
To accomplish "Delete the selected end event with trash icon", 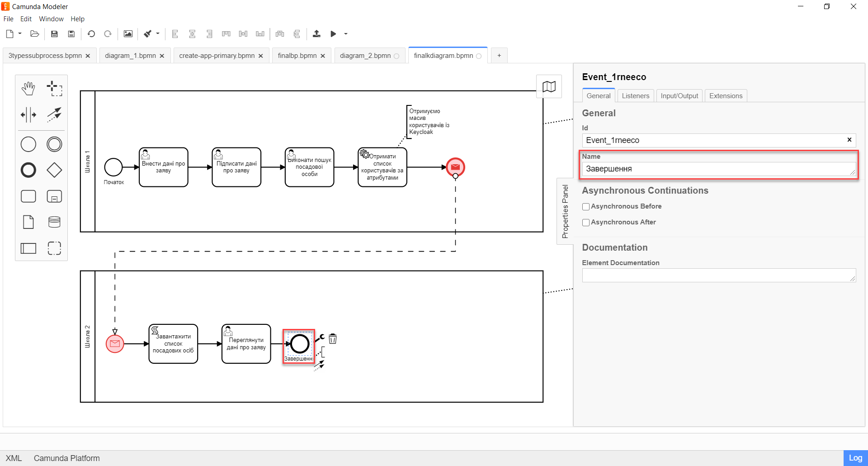I will click(x=333, y=339).
